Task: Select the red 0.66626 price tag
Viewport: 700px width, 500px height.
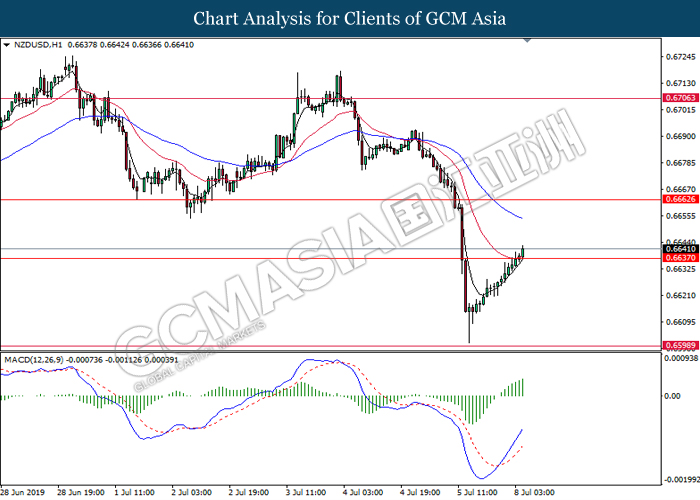Action: (678, 200)
